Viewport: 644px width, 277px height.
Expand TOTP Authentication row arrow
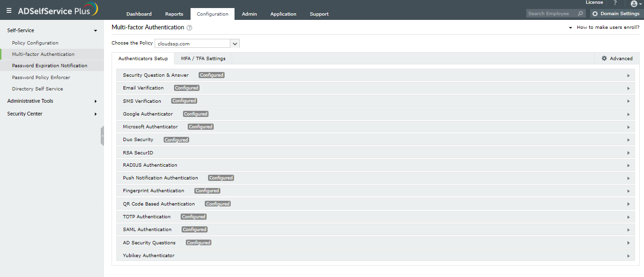pyautogui.click(x=628, y=217)
